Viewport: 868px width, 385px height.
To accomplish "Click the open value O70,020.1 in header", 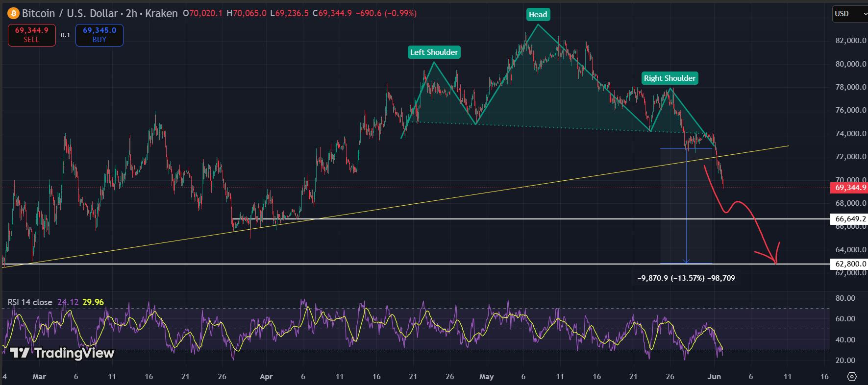I will [202, 13].
